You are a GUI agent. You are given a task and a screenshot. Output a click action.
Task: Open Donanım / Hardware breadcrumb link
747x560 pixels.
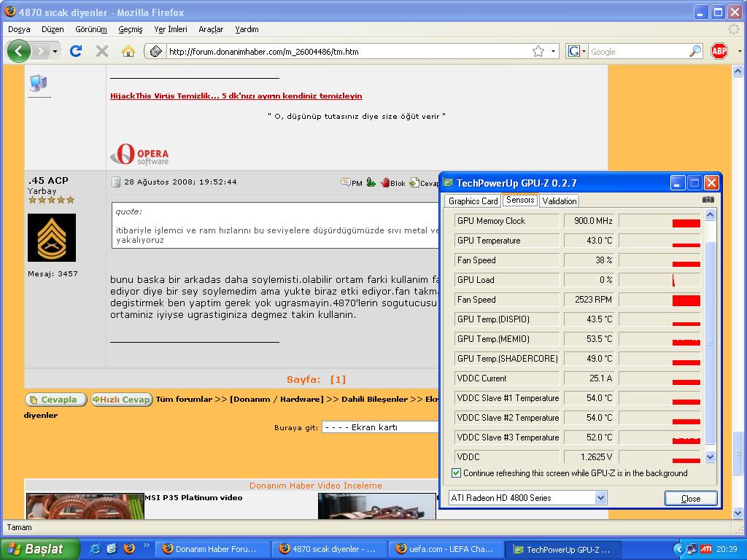coord(276,399)
